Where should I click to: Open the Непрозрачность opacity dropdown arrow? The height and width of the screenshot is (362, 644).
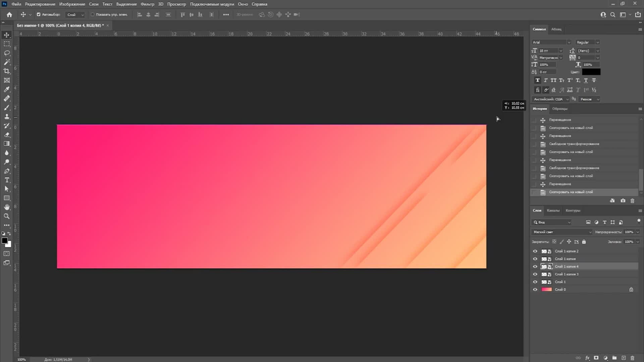[x=638, y=232]
